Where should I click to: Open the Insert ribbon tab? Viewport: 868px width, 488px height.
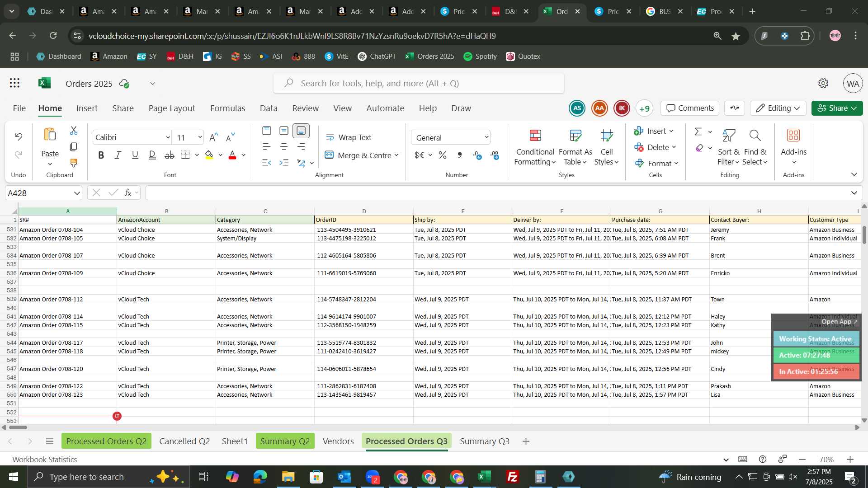pyautogui.click(x=87, y=108)
